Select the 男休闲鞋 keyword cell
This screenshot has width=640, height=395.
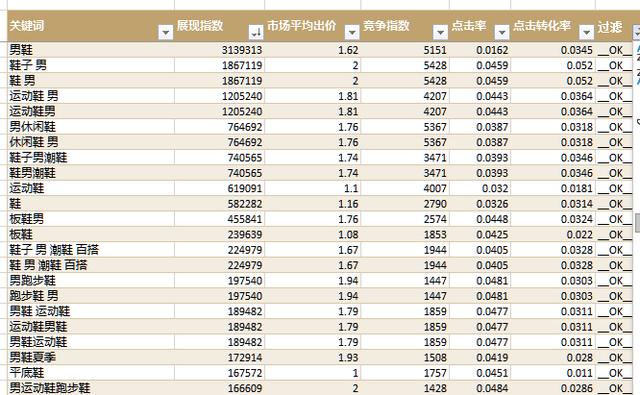[x=91, y=126]
